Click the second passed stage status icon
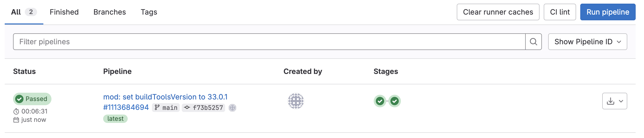This screenshot has width=644, height=138. coord(395,101)
